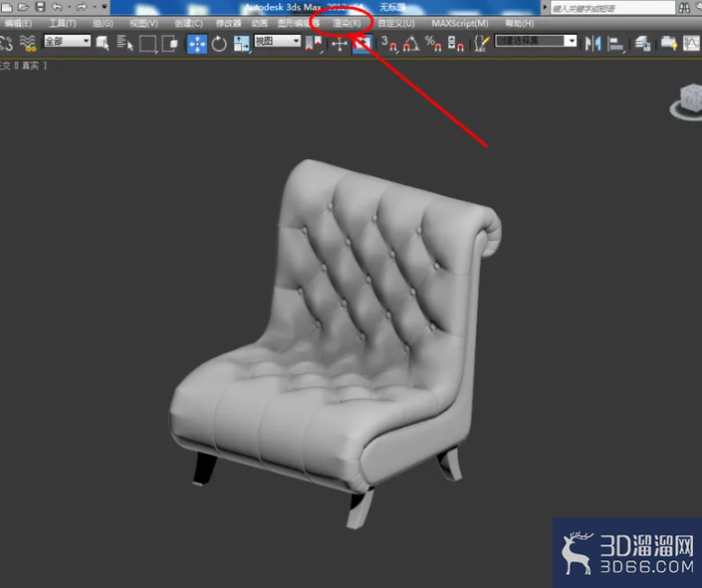Open the 帮助(H) menu
The width and height of the screenshot is (702, 588).
(x=520, y=23)
